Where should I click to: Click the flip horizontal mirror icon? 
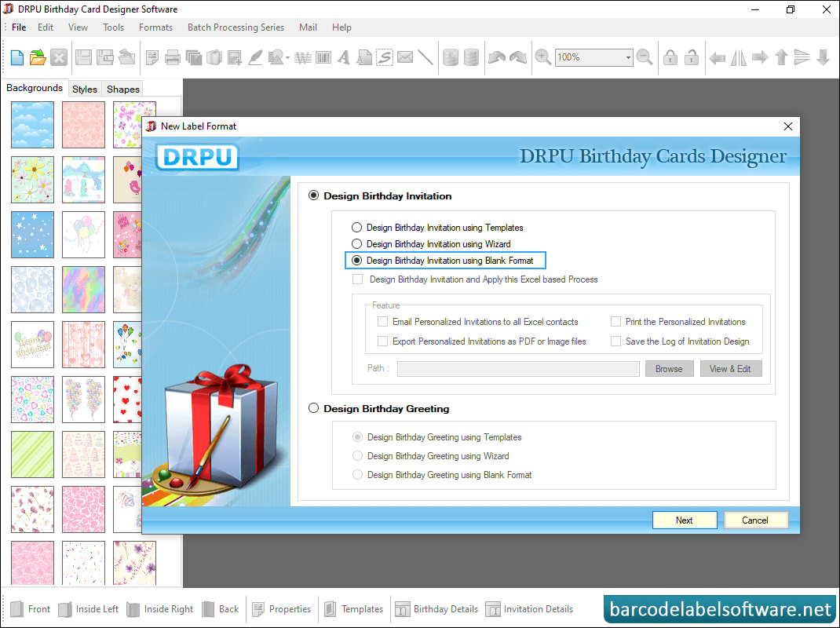[738, 57]
